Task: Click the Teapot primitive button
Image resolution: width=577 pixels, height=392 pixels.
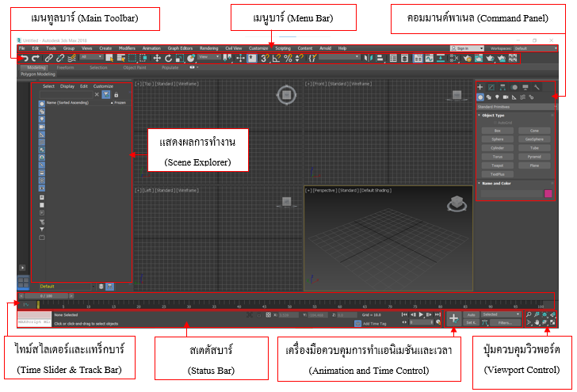Action: (497, 166)
